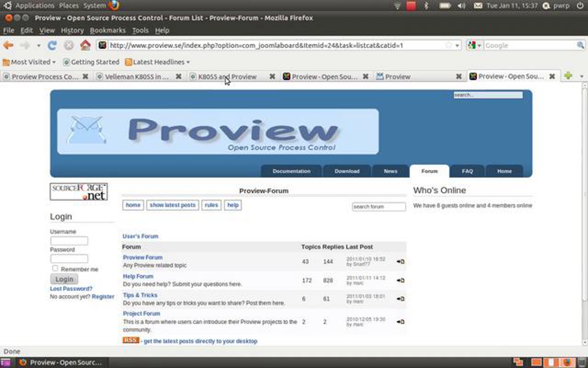Open the Most Visited bookmarks dropdown
This screenshot has height=368, width=588.
[29, 62]
